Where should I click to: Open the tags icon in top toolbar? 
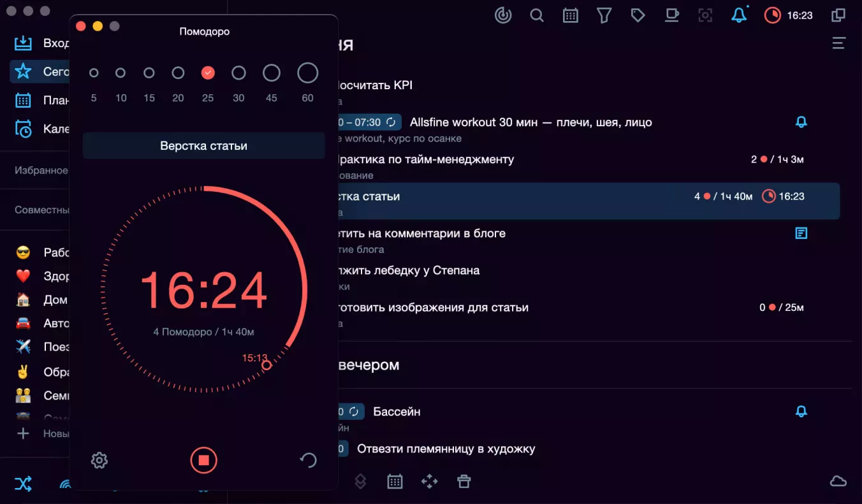click(x=638, y=15)
